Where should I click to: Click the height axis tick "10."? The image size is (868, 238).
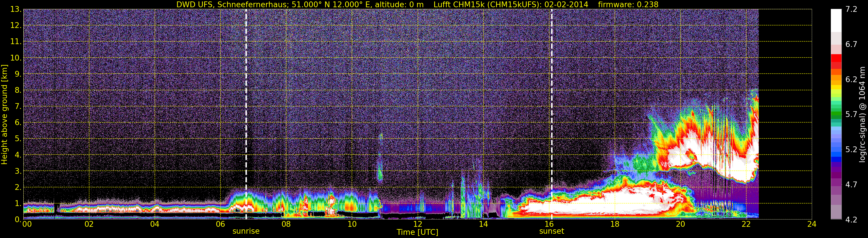point(16,58)
